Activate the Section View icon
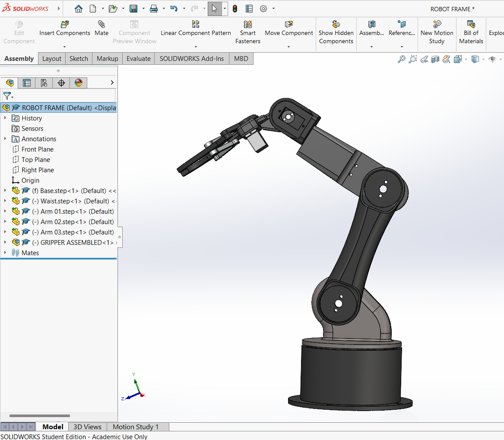 [x=435, y=59]
